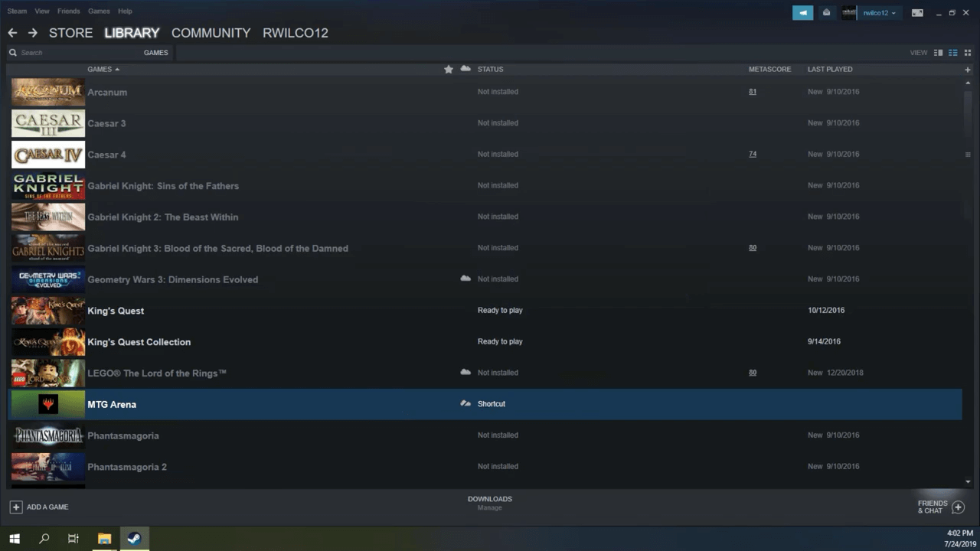Open the Help menu

(125, 11)
